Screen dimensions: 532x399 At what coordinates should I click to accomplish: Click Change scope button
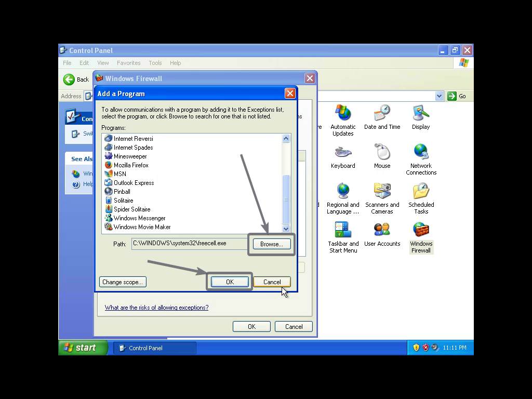pos(123,282)
